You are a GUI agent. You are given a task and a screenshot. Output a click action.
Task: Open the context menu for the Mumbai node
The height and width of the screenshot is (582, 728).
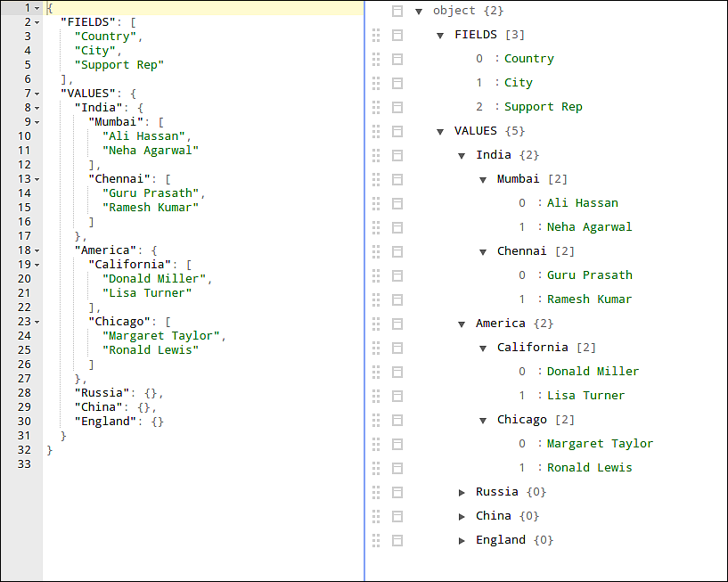pos(397,178)
